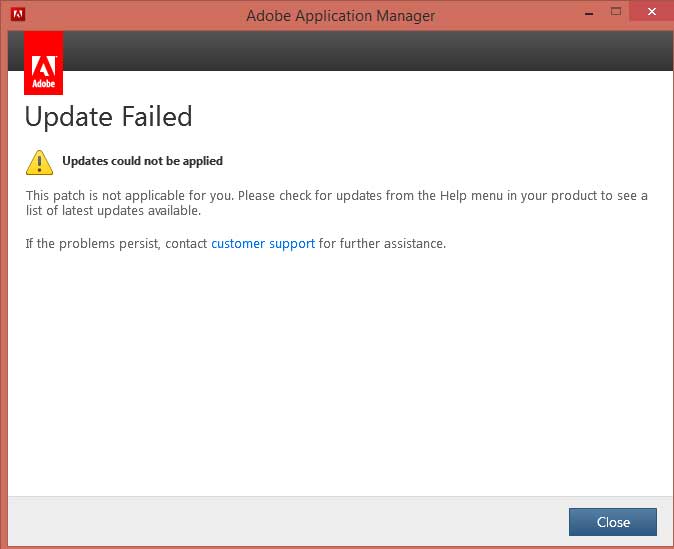Click the Adobe icon in the title bar
Screen dimensions: 674x549
coord(18,15)
